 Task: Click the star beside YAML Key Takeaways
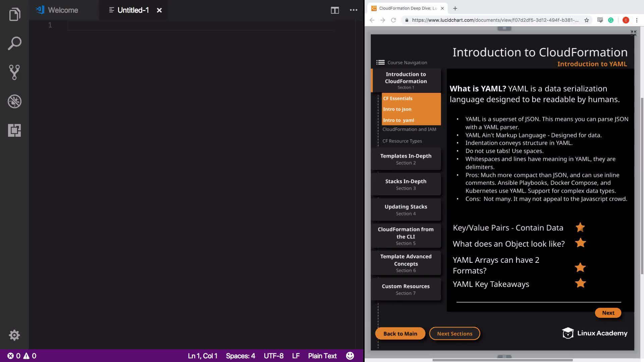580,284
